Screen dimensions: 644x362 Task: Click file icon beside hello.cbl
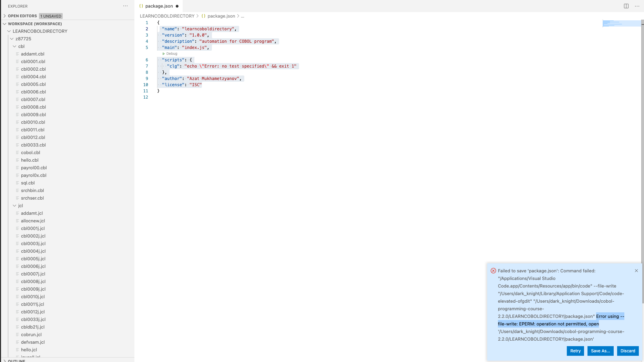click(x=17, y=160)
